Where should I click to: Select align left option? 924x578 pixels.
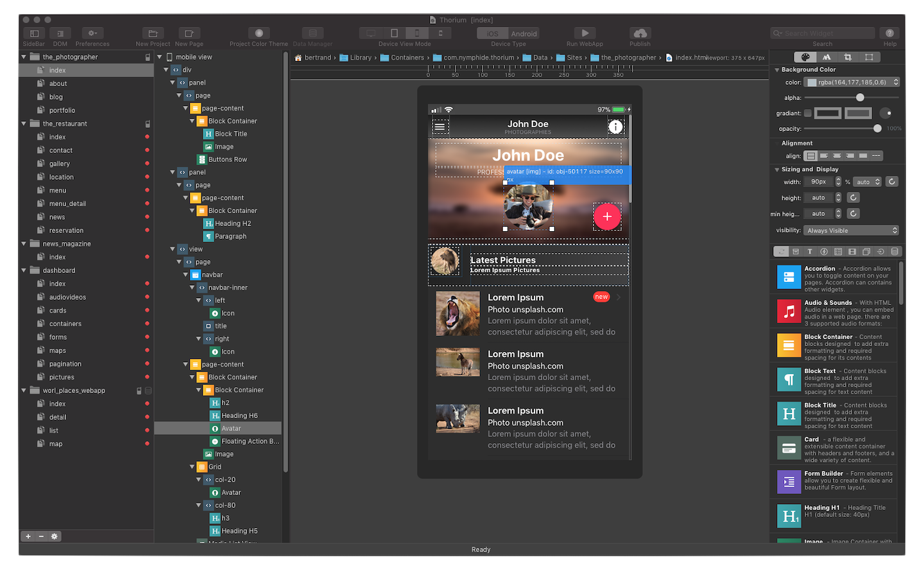[824, 155]
